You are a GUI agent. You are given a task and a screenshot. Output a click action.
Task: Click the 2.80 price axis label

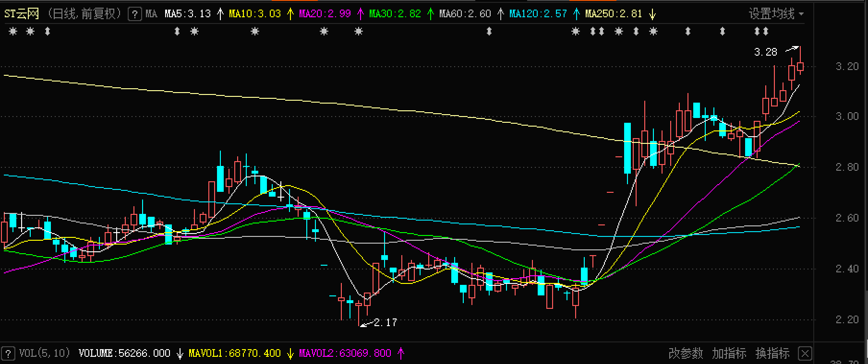click(x=847, y=167)
